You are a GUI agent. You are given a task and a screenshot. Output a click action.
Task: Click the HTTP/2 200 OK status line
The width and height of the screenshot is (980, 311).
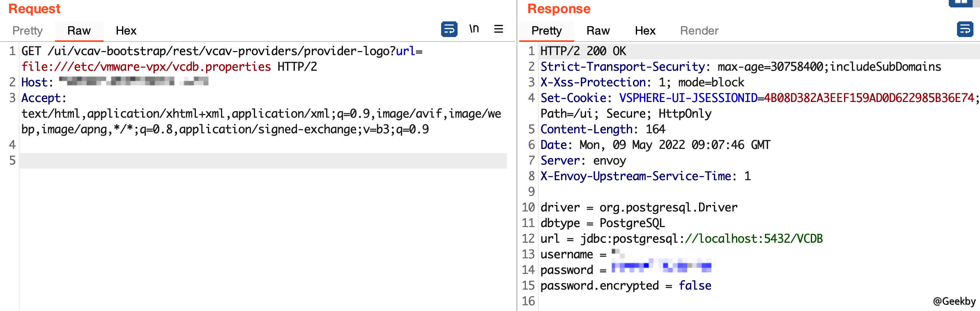coord(583,51)
